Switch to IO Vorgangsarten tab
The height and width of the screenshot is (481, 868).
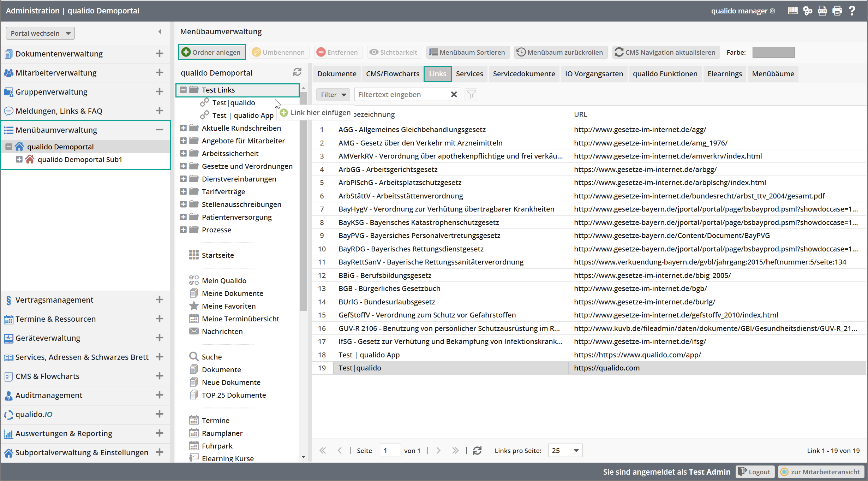594,74
